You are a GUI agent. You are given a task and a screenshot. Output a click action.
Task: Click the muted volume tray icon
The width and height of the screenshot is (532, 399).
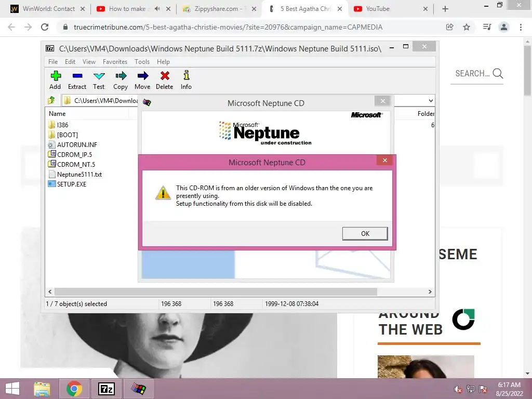point(458,389)
